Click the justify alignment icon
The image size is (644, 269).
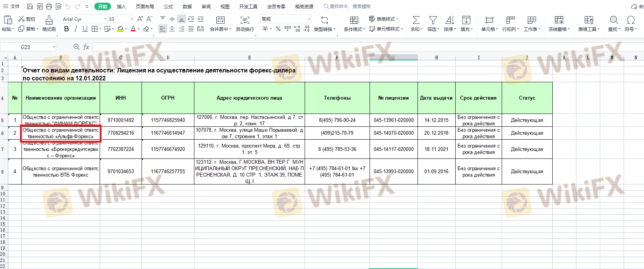click(191, 29)
